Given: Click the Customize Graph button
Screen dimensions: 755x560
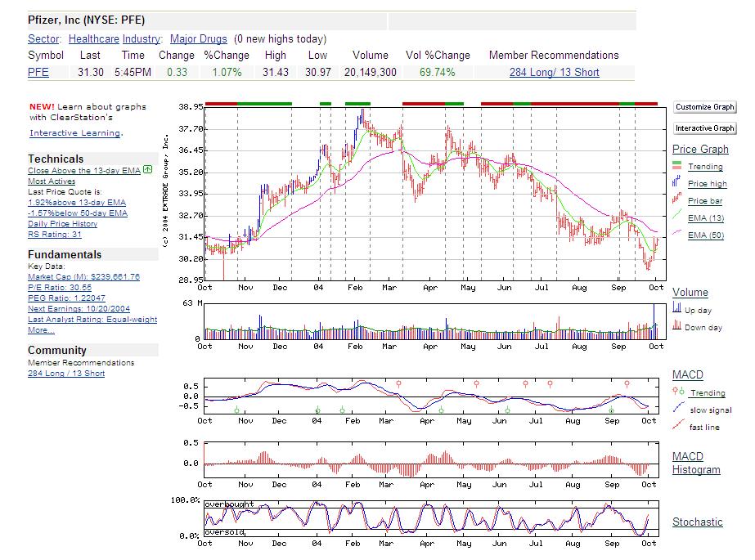Looking at the screenshot, I should (x=704, y=107).
